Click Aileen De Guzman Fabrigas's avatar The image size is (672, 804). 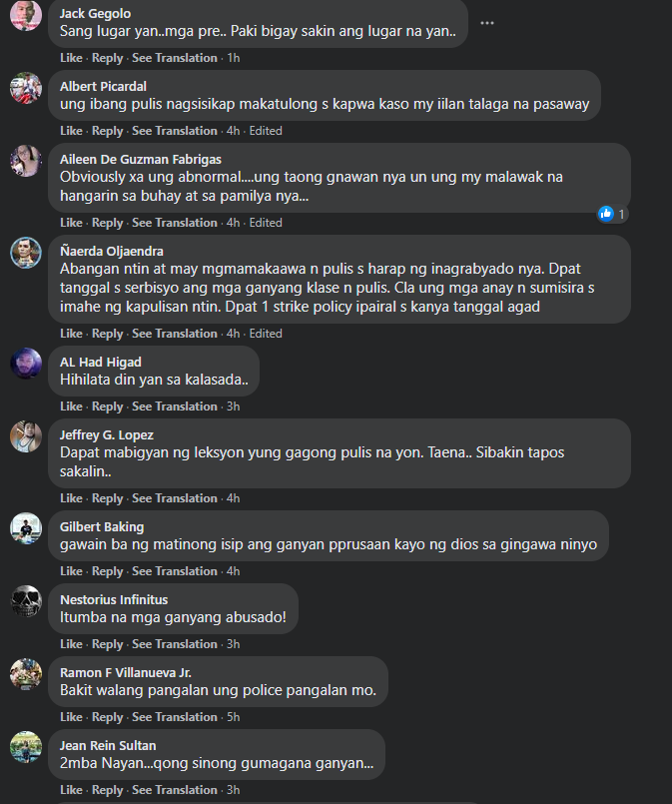[x=26, y=161]
